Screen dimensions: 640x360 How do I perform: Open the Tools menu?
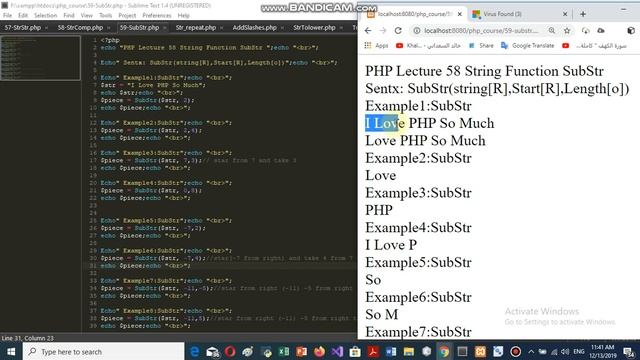click(x=105, y=16)
